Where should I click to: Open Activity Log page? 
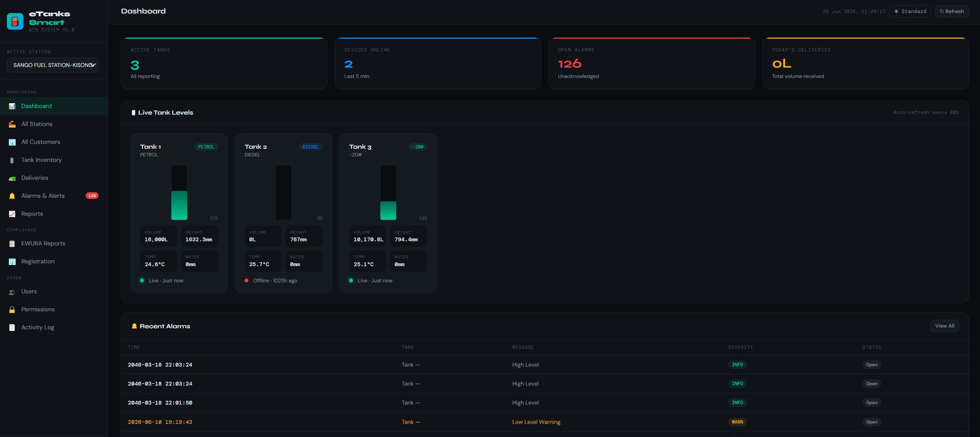[x=54, y=327]
